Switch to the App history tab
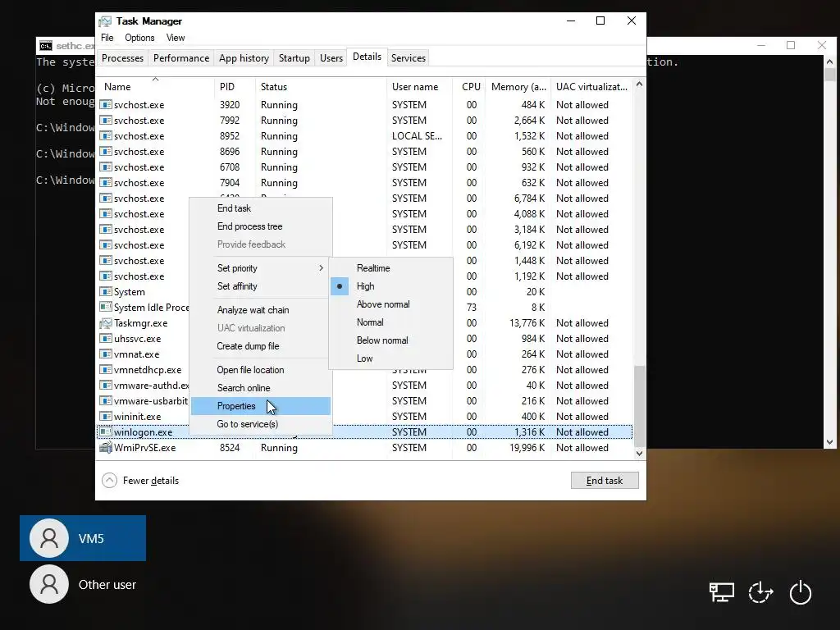This screenshot has height=630, width=840. 244,58
